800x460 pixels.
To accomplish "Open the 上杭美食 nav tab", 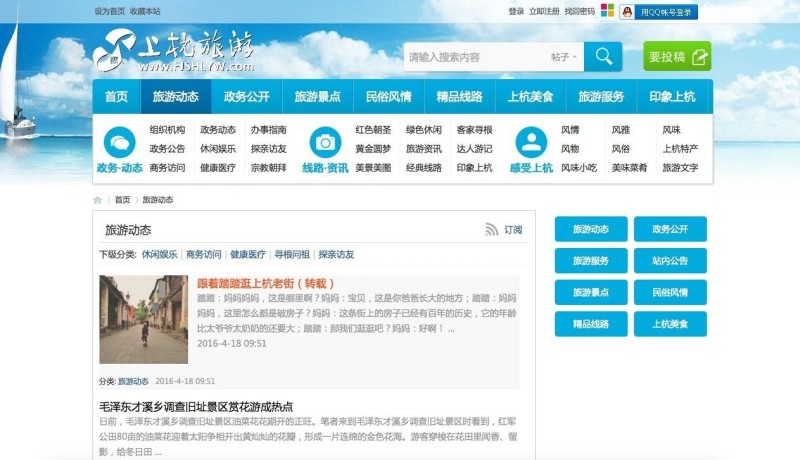I will tap(530, 96).
